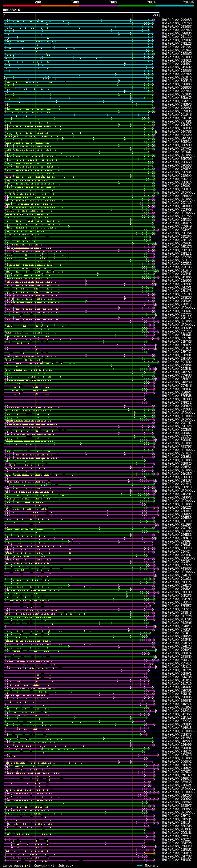Click hit label UniRef100_B9GF15
This screenshot has height=868, width=197.
coord(177,81)
